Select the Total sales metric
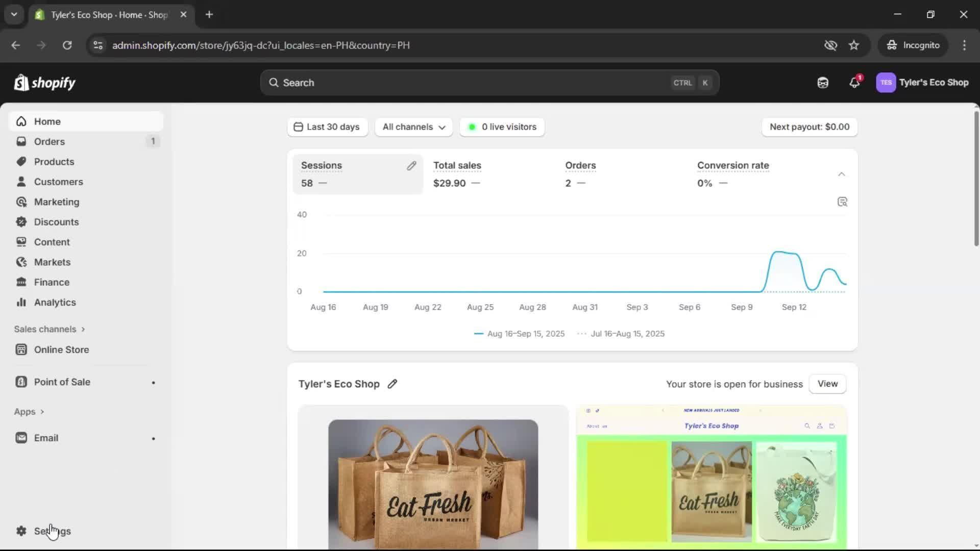This screenshot has width=980, height=551. (x=457, y=174)
